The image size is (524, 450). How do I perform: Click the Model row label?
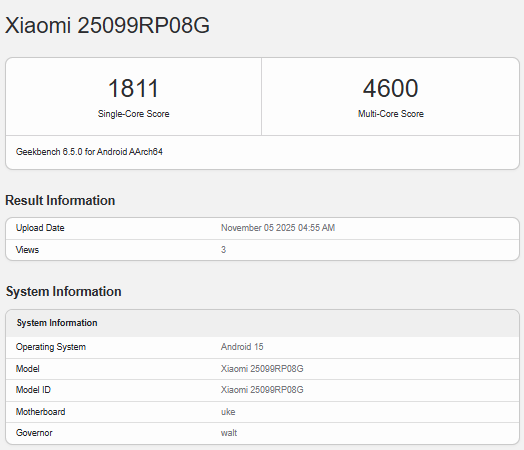coord(27,369)
